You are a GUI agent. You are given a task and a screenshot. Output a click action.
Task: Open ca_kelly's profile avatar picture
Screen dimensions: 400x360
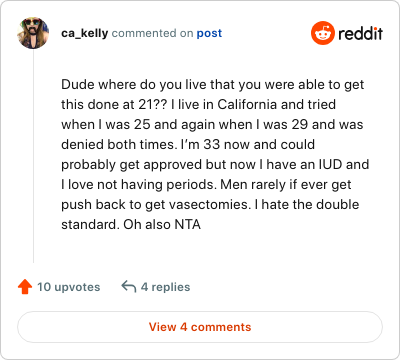(33, 33)
